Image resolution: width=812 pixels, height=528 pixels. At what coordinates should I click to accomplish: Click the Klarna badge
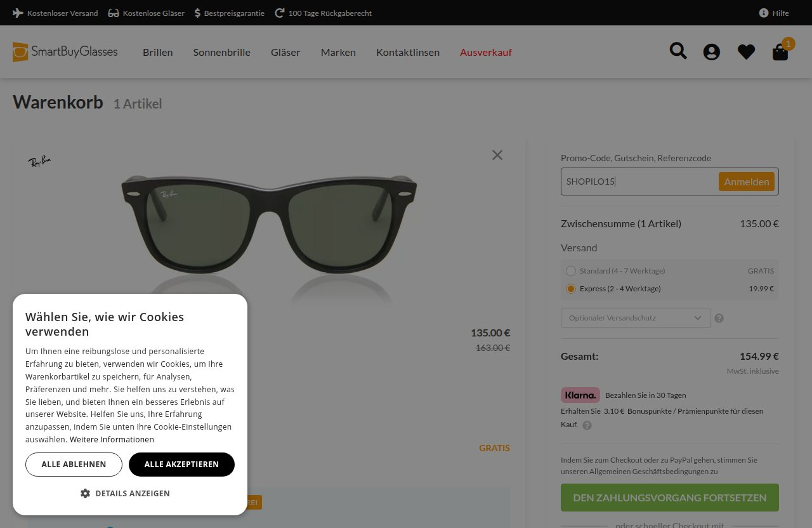(580, 395)
